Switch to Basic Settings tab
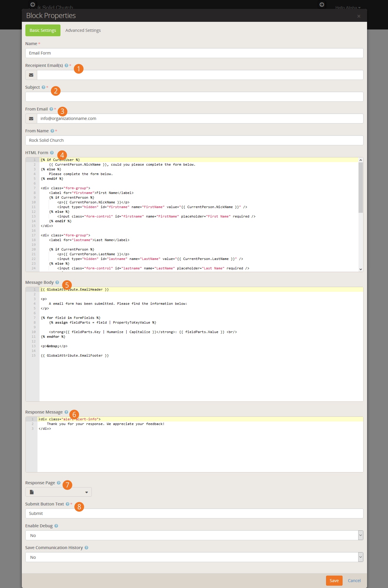Screen dimensions: 388x588 pos(43,30)
